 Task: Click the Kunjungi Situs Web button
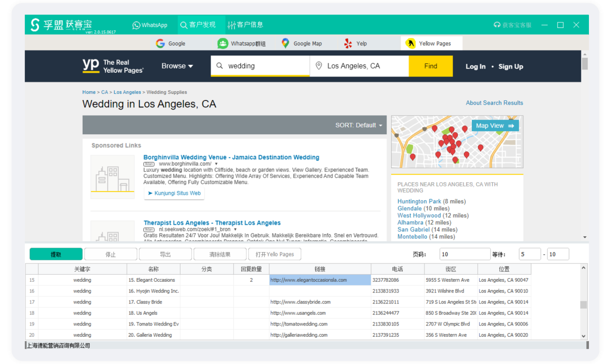(174, 193)
